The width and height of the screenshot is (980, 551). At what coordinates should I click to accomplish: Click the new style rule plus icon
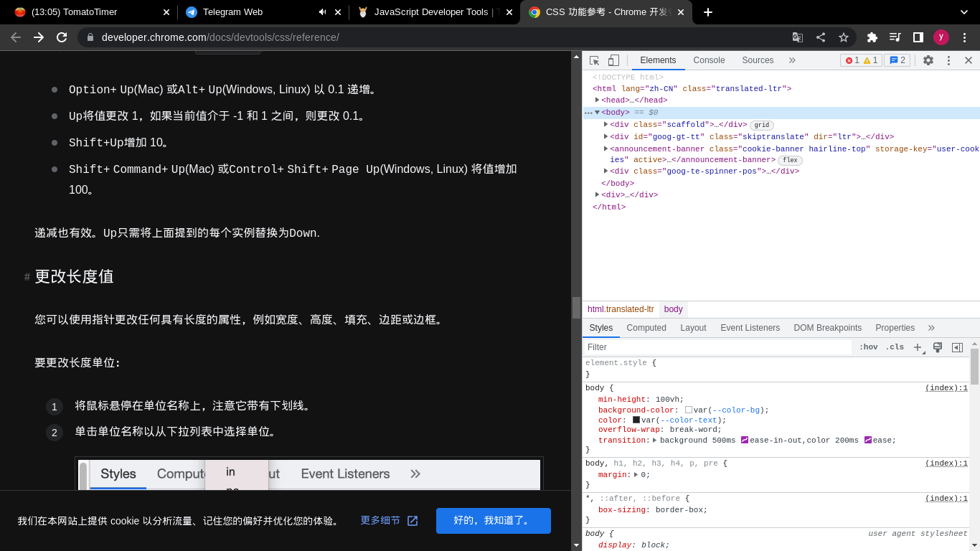918,347
